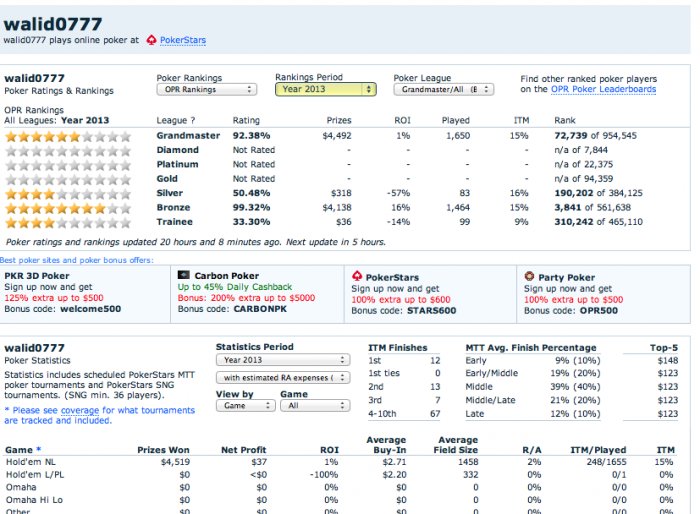Screen dimensions: 700x514
Task: Click bonus code STARS600
Action: coord(432,310)
